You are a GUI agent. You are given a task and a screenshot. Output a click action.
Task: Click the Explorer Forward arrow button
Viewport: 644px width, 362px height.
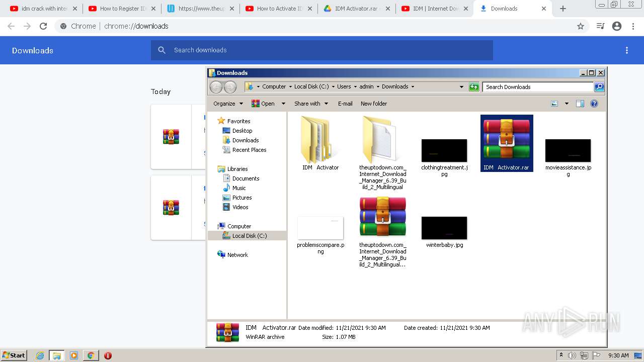[x=230, y=87]
